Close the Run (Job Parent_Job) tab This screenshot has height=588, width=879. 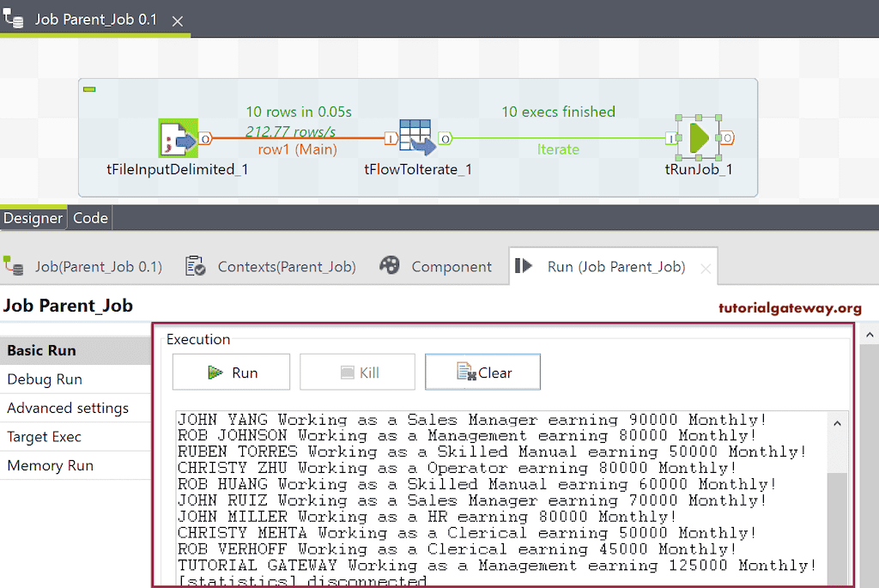click(x=706, y=266)
